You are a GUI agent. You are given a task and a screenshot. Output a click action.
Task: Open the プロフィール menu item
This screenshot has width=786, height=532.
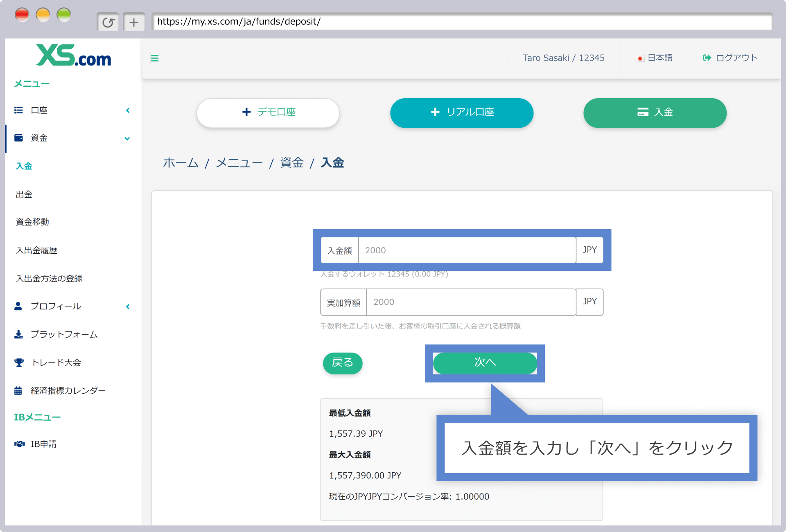point(56,306)
